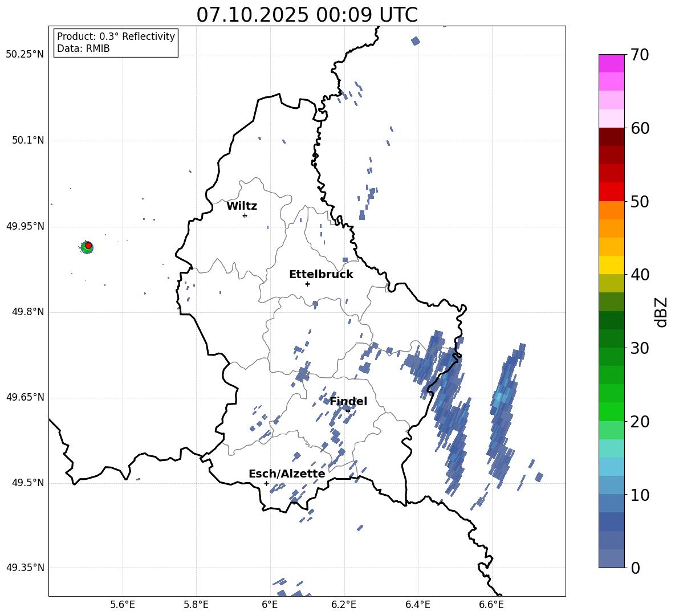675x616 pixels.
Task: Click the orange band just below 50
Action: pos(612,210)
